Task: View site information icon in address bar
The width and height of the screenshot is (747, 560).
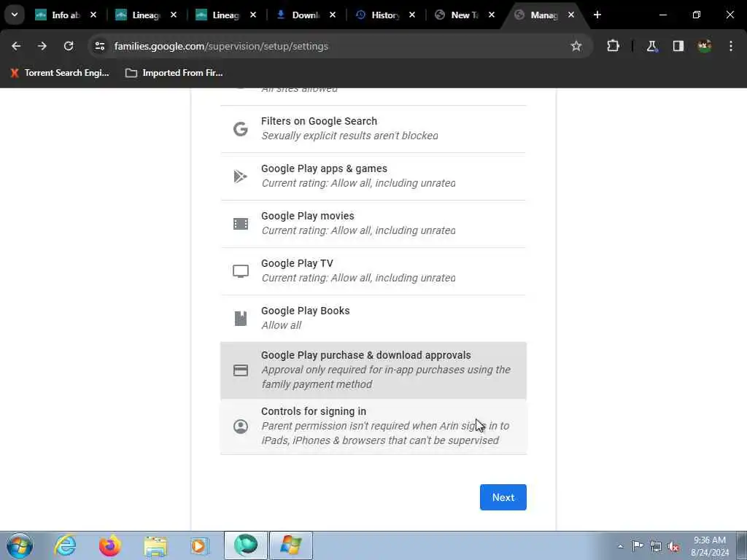Action: 99,46
